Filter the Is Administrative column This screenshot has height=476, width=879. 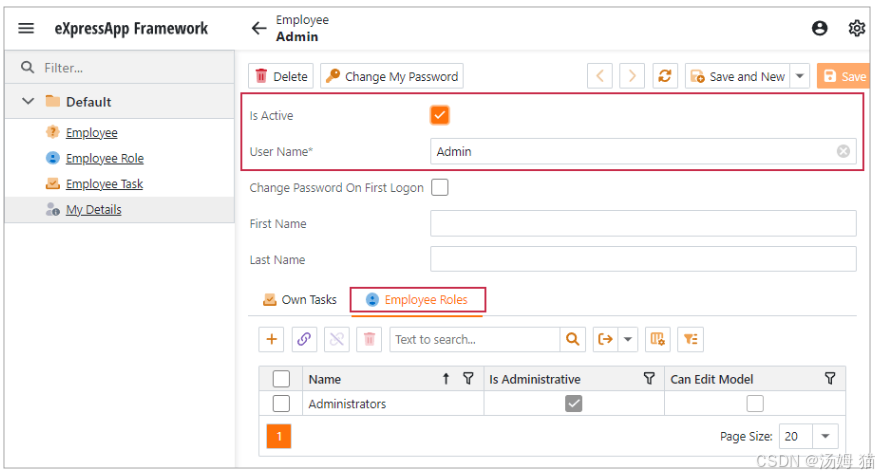649,379
